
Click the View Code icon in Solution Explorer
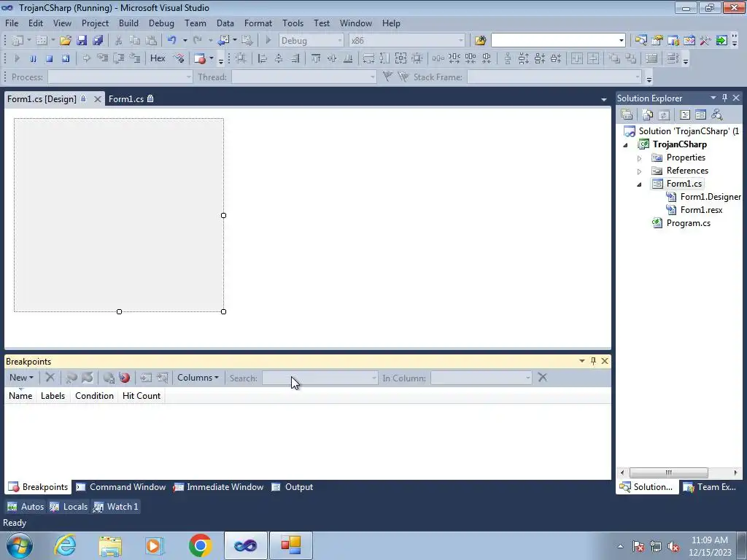pos(685,114)
